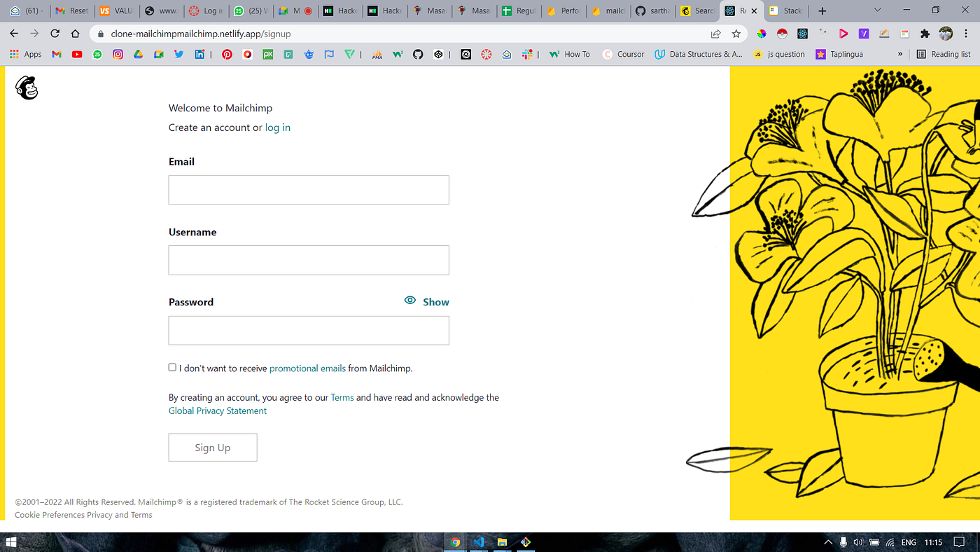The height and width of the screenshot is (552, 980).
Task: Click the volume icon in system tray
Action: pyautogui.click(x=858, y=542)
